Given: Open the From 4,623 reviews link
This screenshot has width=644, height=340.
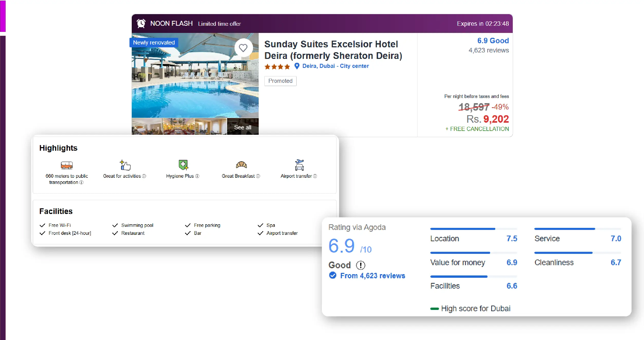Looking at the screenshot, I should point(372,276).
